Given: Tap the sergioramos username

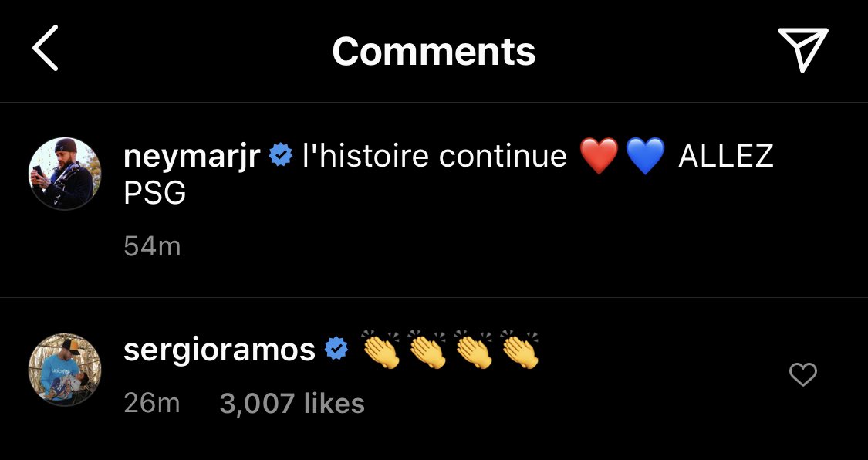Looking at the screenshot, I should point(219,350).
